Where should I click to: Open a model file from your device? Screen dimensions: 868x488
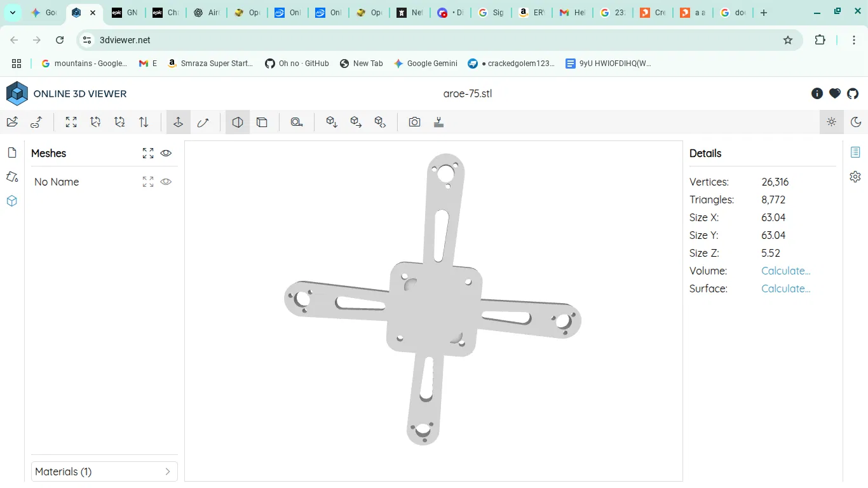click(12, 122)
